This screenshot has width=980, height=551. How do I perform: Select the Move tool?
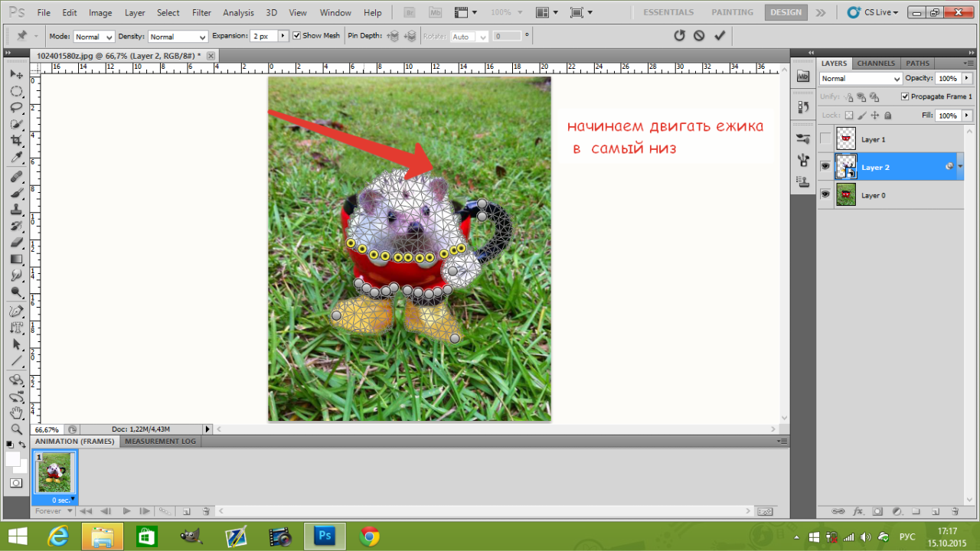tap(16, 74)
